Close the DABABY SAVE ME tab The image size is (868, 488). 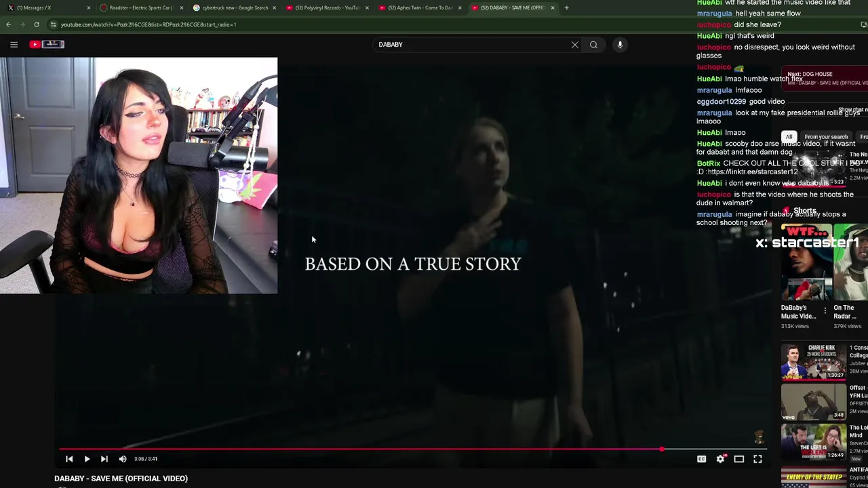click(x=553, y=7)
